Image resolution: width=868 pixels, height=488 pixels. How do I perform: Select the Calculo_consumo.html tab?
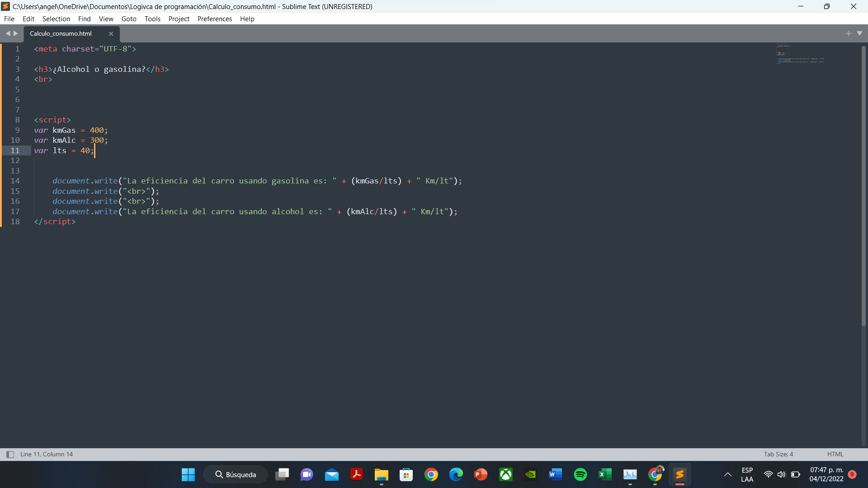[61, 33]
